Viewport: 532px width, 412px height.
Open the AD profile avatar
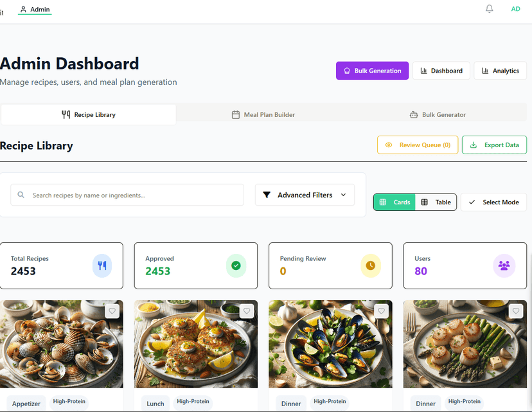click(515, 8)
